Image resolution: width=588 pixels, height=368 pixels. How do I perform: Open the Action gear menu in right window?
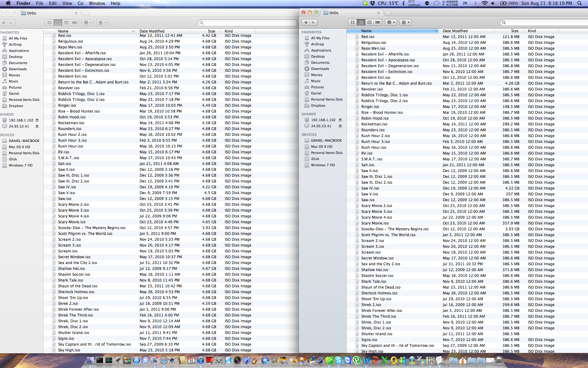click(x=391, y=22)
